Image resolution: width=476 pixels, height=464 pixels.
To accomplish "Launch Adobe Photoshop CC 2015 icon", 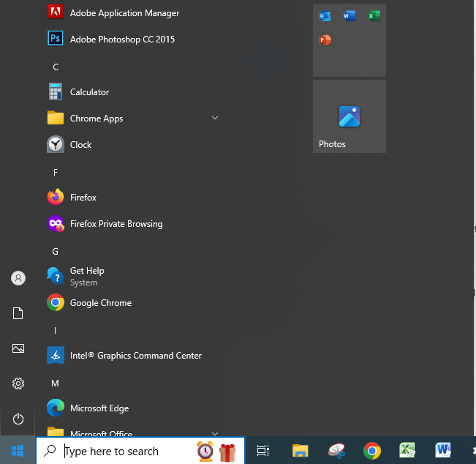I will click(x=56, y=38).
